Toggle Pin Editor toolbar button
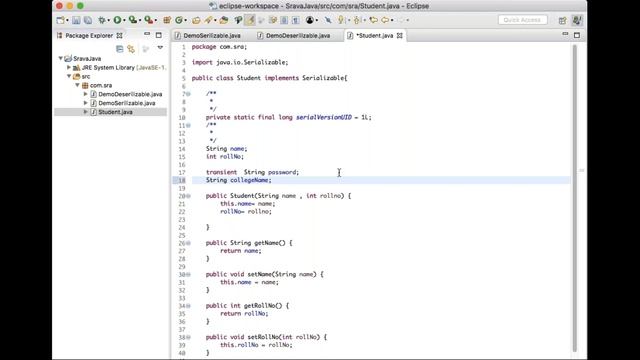 (328, 20)
